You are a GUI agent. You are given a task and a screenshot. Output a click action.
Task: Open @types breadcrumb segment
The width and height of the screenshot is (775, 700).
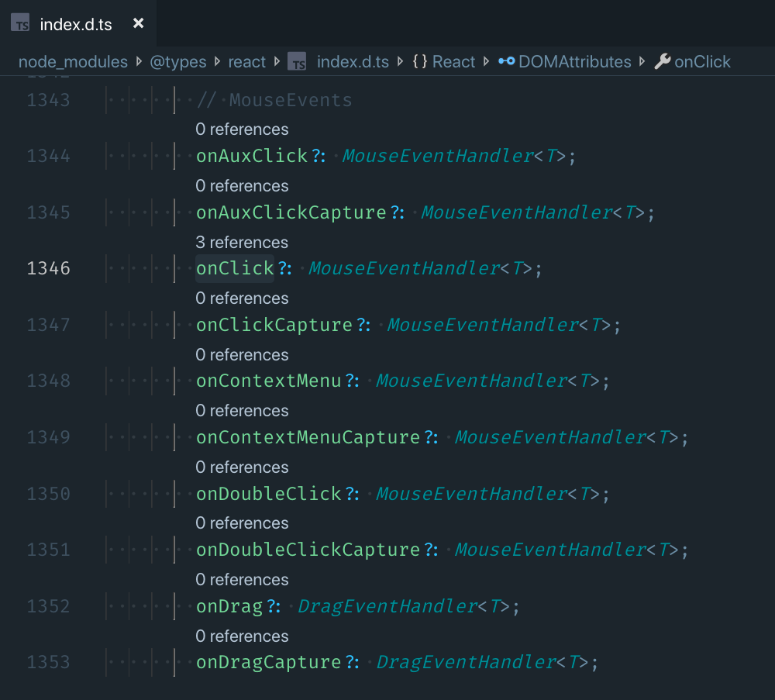(178, 62)
